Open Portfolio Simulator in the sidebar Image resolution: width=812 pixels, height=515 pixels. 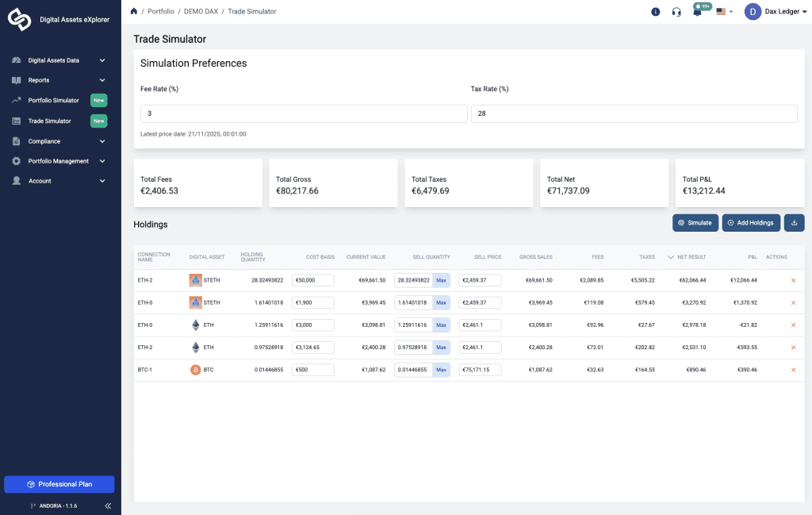point(54,101)
